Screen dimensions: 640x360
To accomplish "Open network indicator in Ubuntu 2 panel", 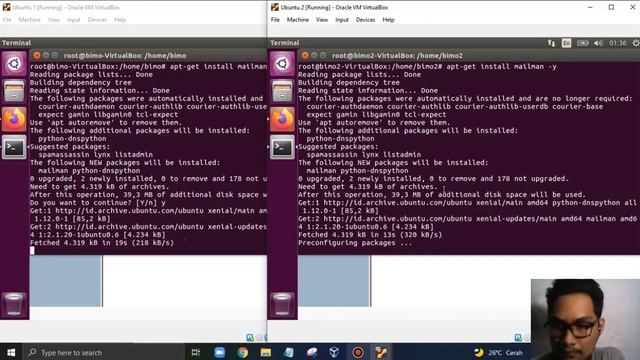I will click(551, 43).
